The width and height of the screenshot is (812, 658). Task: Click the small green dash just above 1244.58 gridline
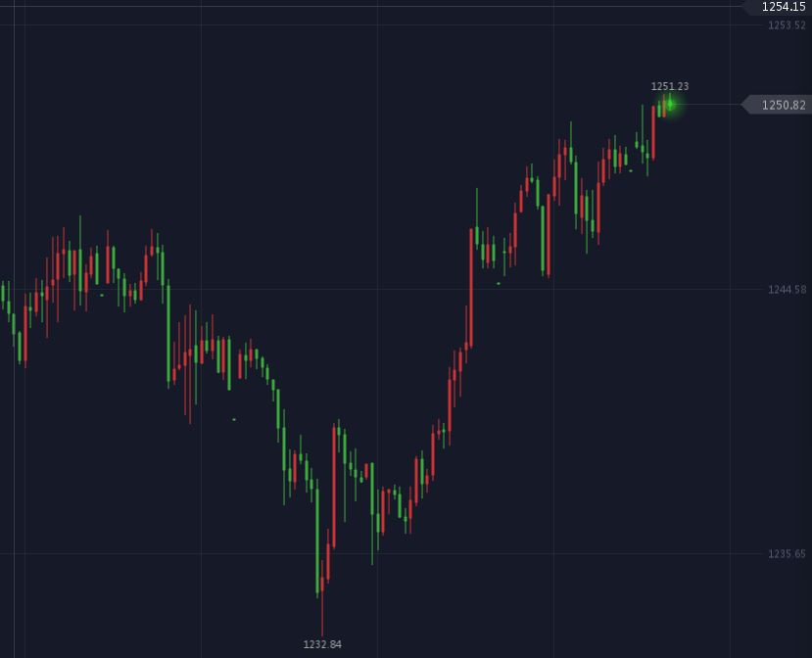pyautogui.click(x=499, y=283)
